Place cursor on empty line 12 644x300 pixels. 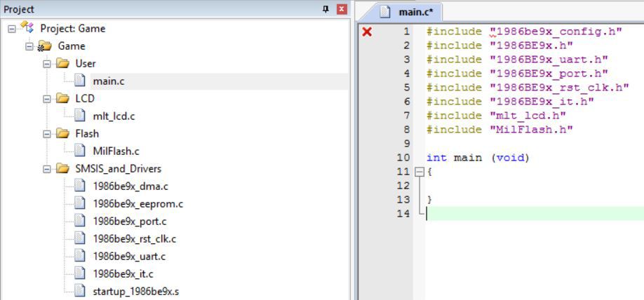[x=534, y=186]
